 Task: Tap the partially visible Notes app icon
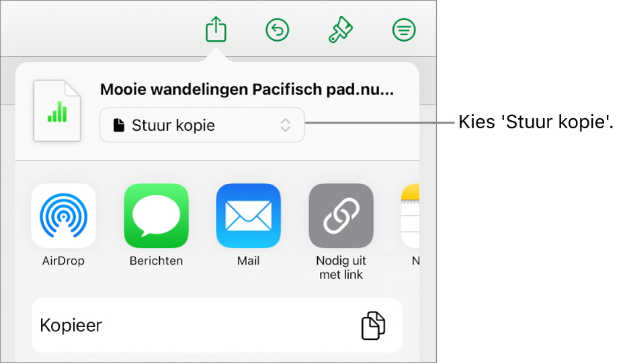410,216
